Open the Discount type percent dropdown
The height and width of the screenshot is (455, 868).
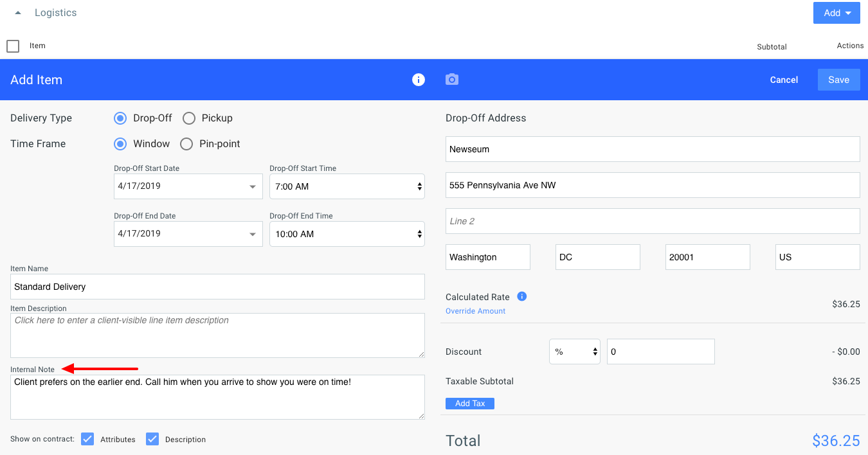pyautogui.click(x=575, y=352)
